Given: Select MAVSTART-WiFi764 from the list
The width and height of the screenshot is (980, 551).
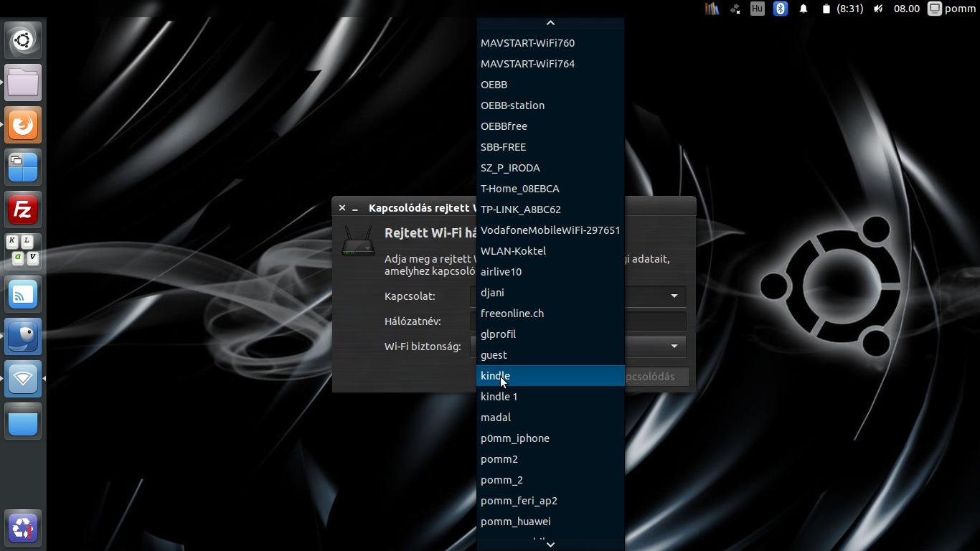Looking at the screenshot, I should point(551,64).
